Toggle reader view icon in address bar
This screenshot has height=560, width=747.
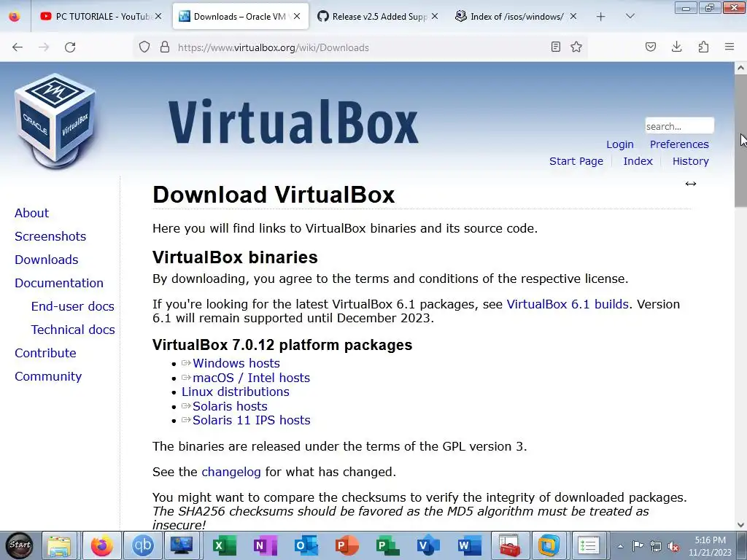tap(555, 47)
